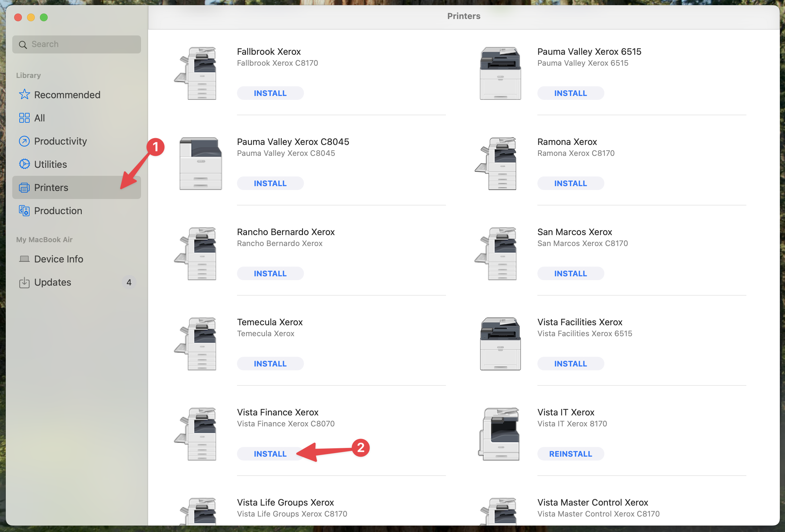
Task: Click Pauma Valley Xerox C8045 thumbnail
Action: 200,164
